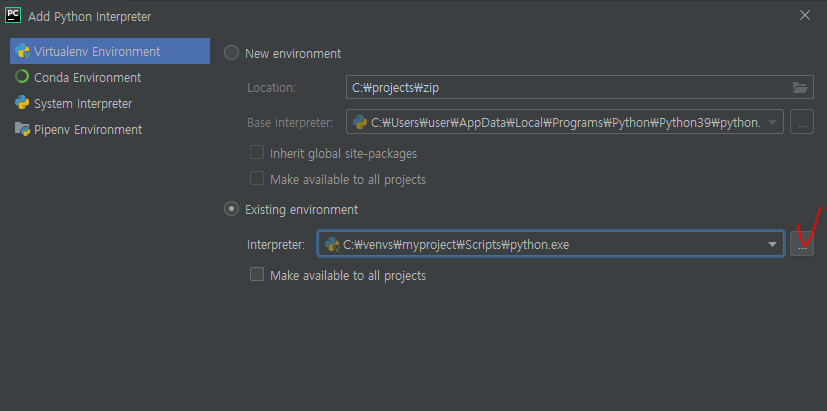The height and width of the screenshot is (411, 827).
Task: Choose the Existing environment radio button
Action: (x=232, y=209)
